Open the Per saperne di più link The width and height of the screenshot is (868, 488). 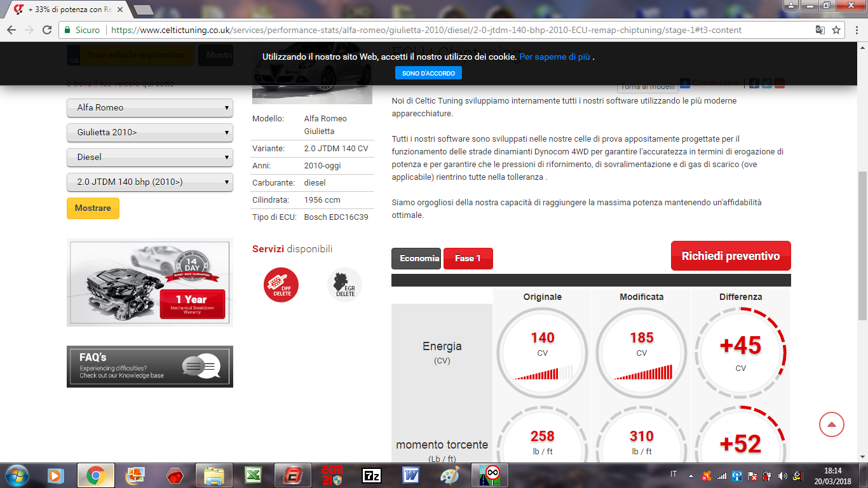555,57
